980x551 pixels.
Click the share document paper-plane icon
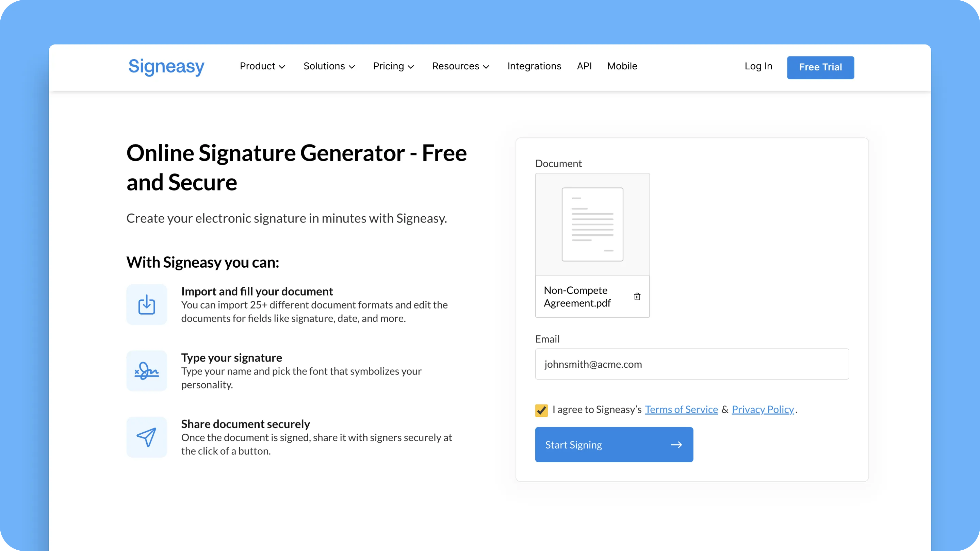pos(146,437)
